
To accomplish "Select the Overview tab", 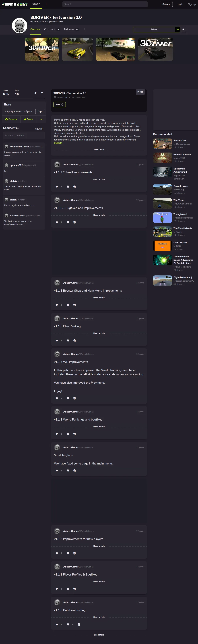I will click(x=35, y=29).
